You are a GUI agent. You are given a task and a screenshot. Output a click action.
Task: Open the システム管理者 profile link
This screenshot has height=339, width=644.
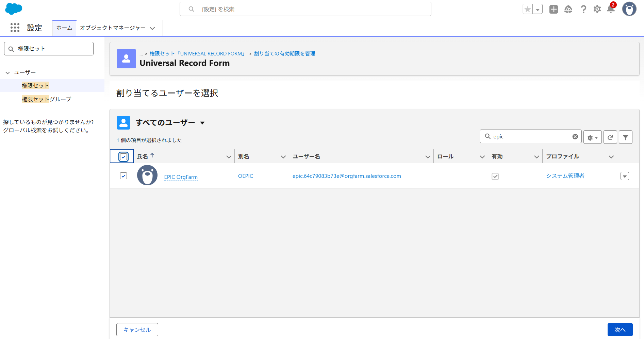[x=565, y=176]
